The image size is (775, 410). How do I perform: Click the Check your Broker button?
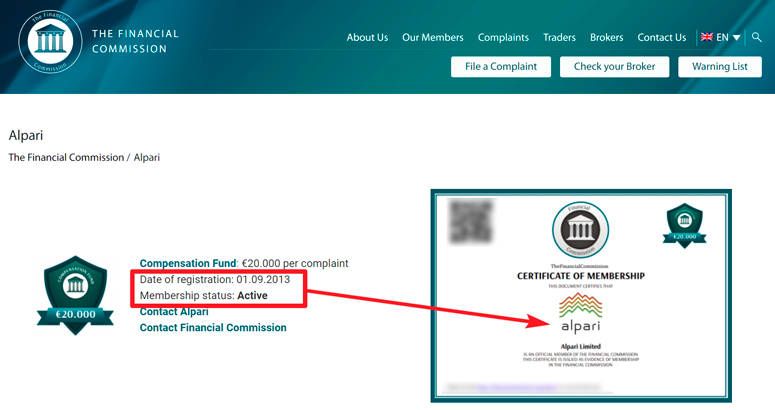tap(614, 67)
